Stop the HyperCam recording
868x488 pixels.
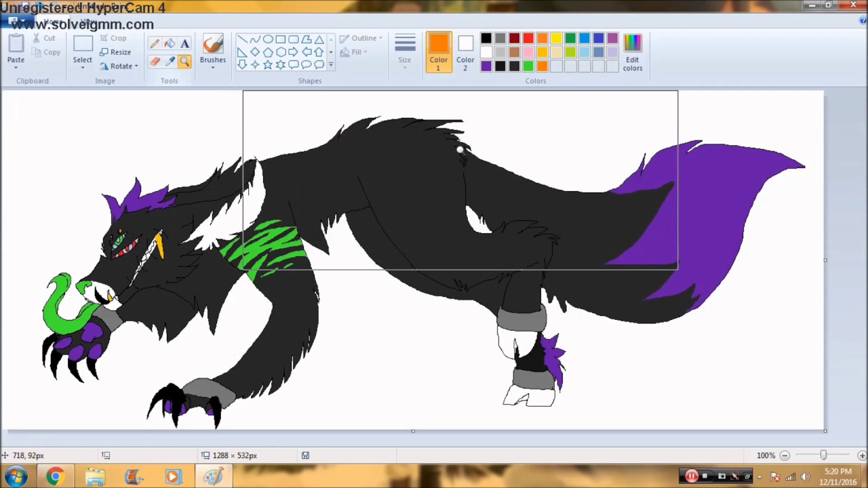click(705, 476)
